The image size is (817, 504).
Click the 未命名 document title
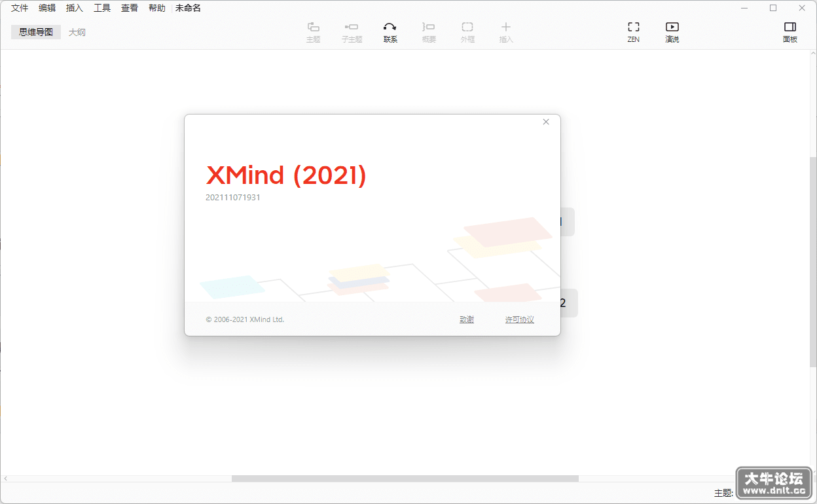(x=188, y=9)
